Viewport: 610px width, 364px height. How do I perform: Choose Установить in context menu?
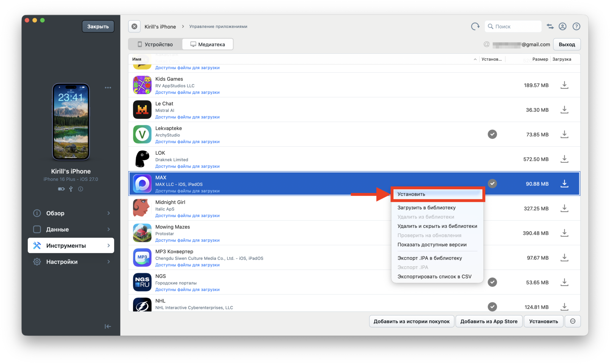pos(437,194)
